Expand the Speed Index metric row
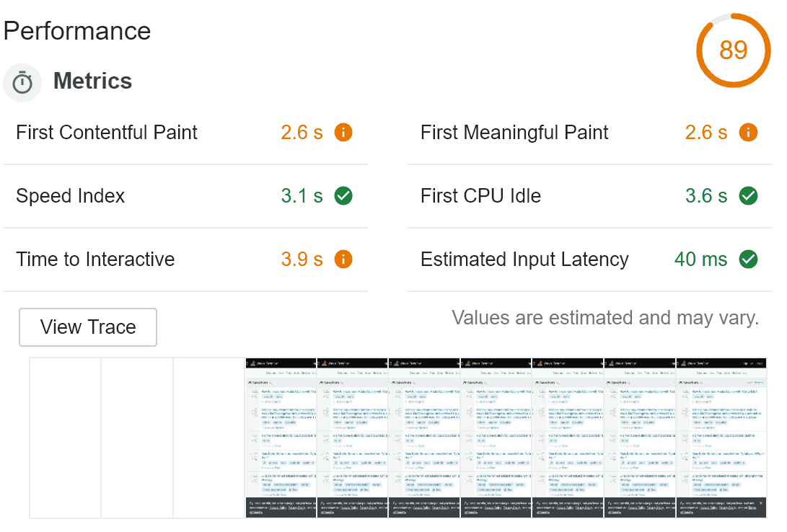The width and height of the screenshot is (787, 532). [x=71, y=196]
